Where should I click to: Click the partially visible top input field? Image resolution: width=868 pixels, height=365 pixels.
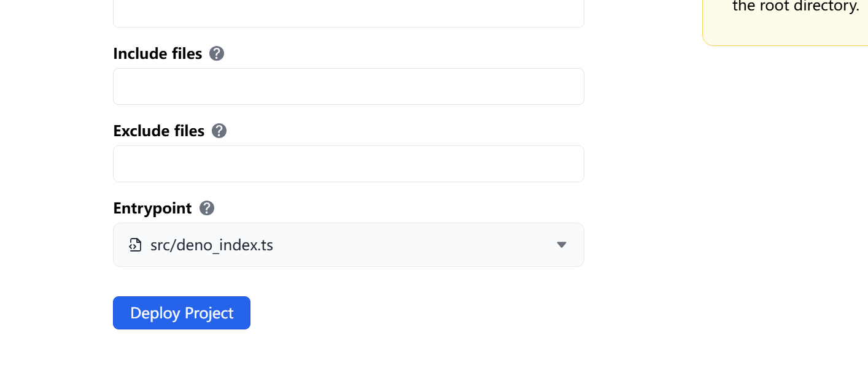348,13
